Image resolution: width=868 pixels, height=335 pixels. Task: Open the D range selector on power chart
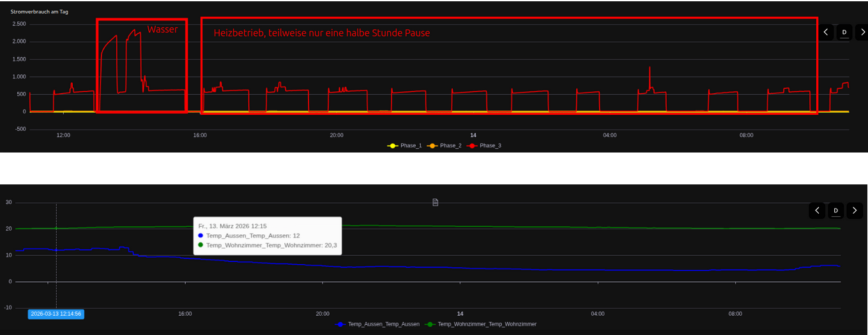844,32
